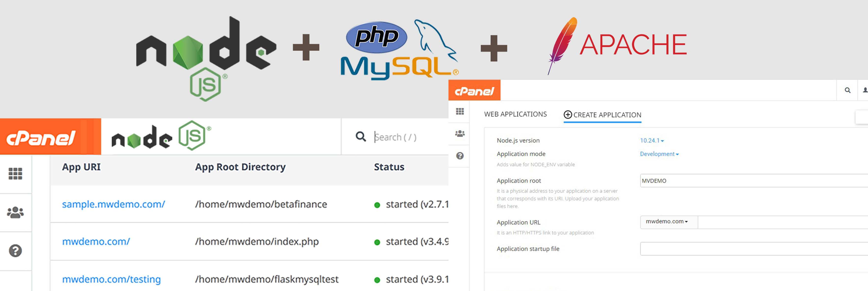Image resolution: width=868 pixels, height=291 pixels.
Task: Click the Application startup file field
Action: pos(754,249)
